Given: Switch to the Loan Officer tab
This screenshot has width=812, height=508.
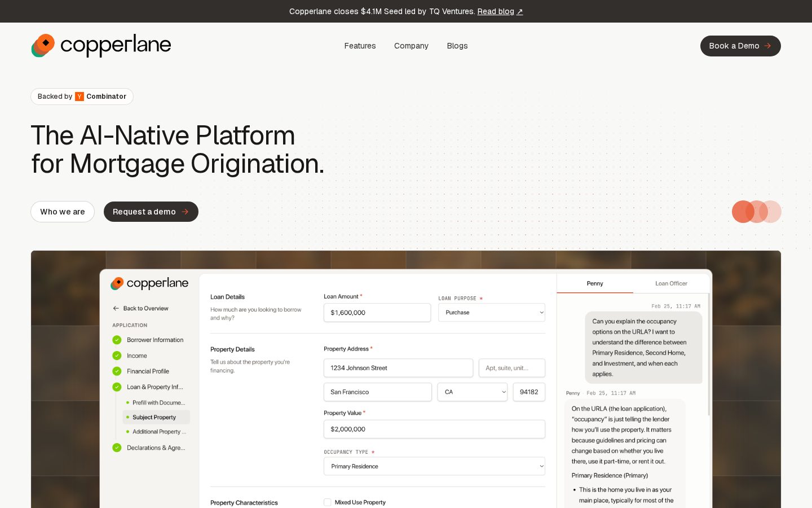Looking at the screenshot, I should click(x=671, y=283).
